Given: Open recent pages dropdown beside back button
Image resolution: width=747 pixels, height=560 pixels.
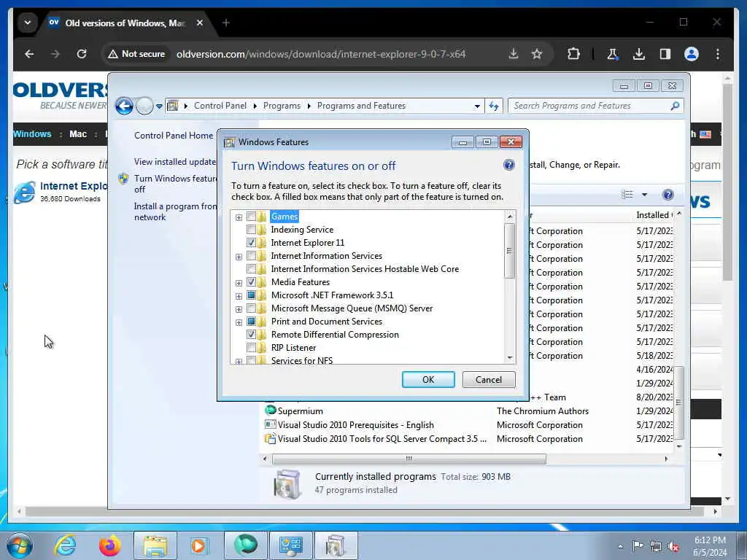Looking at the screenshot, I should [x=159, y=106].
